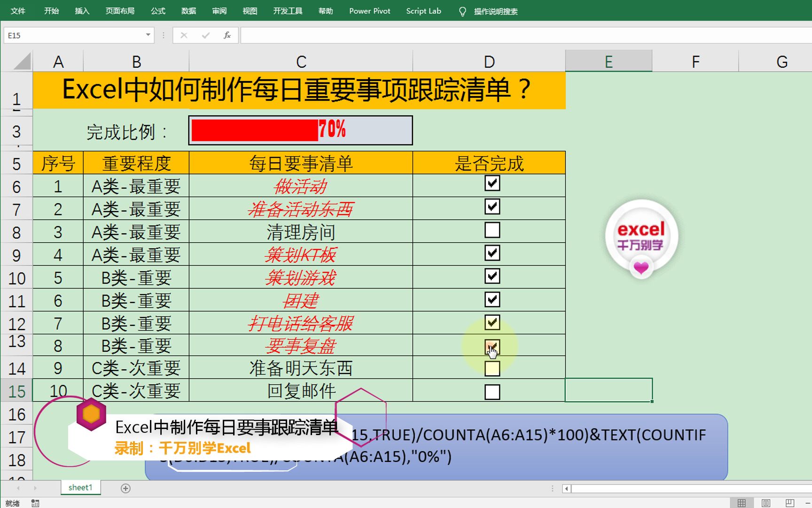Screen dimensions: 812x508
Task: Open the Name Box dropdown arrow
Action: click(147, 35)
